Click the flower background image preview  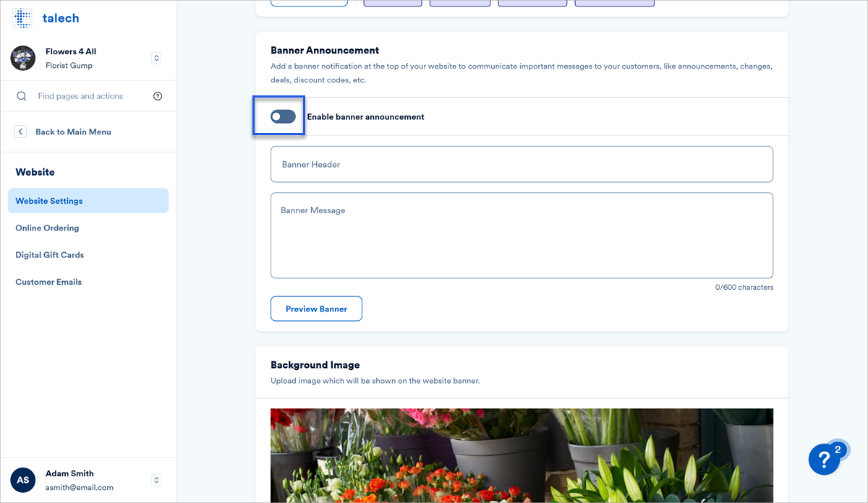(x=521, y=455)
